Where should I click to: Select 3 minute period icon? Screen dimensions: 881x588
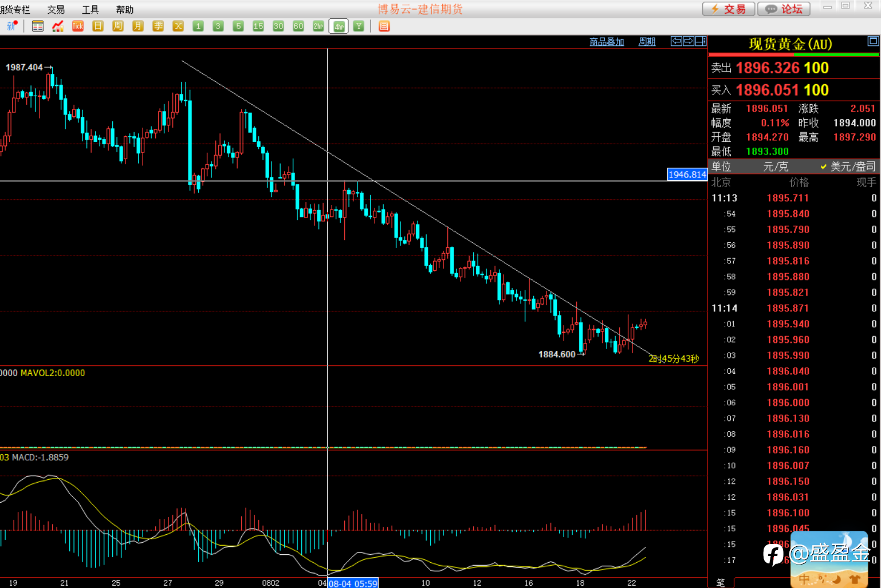pos(218,26)
